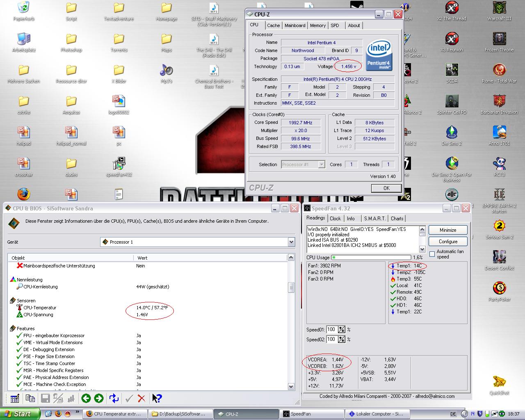Click the context help cursor icon in Sandra
Screen dimensions: 525x420
157,398
